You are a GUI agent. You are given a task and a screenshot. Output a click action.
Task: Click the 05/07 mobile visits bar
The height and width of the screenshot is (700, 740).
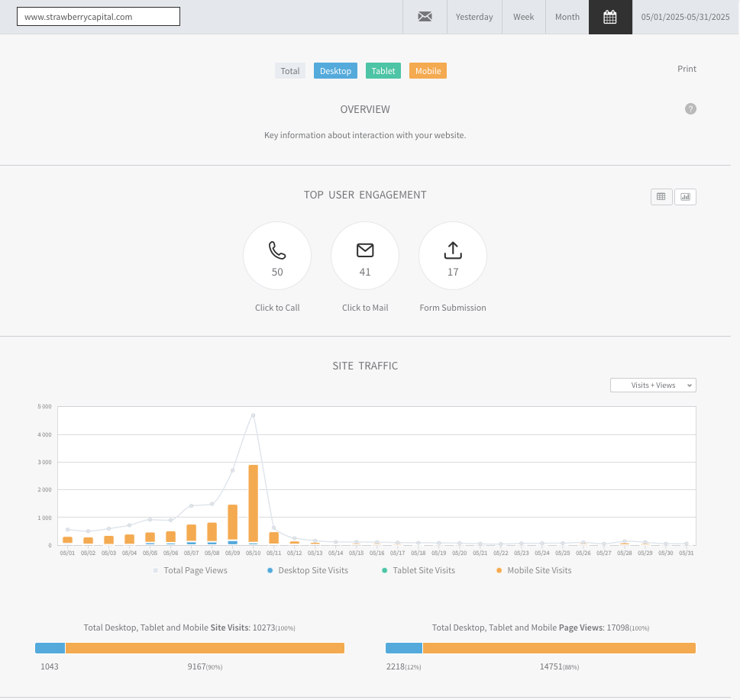191,533
